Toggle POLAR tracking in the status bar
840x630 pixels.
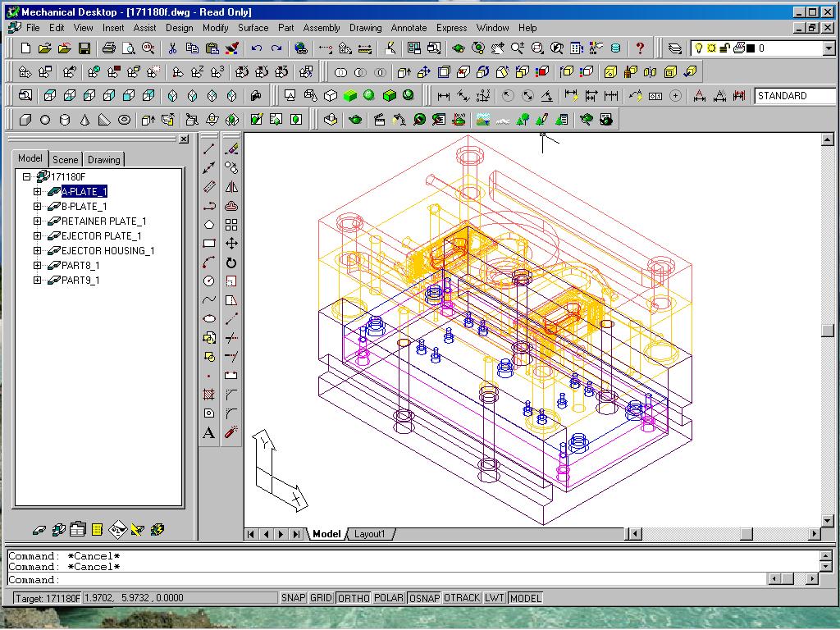point(389,598)
